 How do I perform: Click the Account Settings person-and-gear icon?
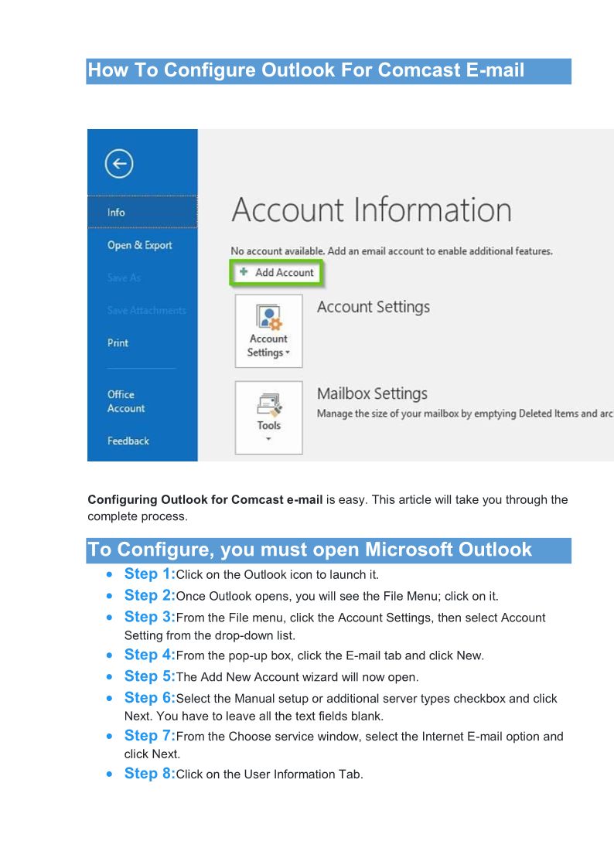pyautogui.click(x=268, y=317)
